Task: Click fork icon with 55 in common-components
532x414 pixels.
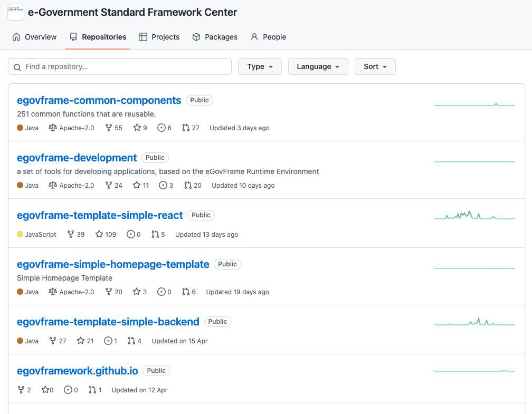Action: 109,128
